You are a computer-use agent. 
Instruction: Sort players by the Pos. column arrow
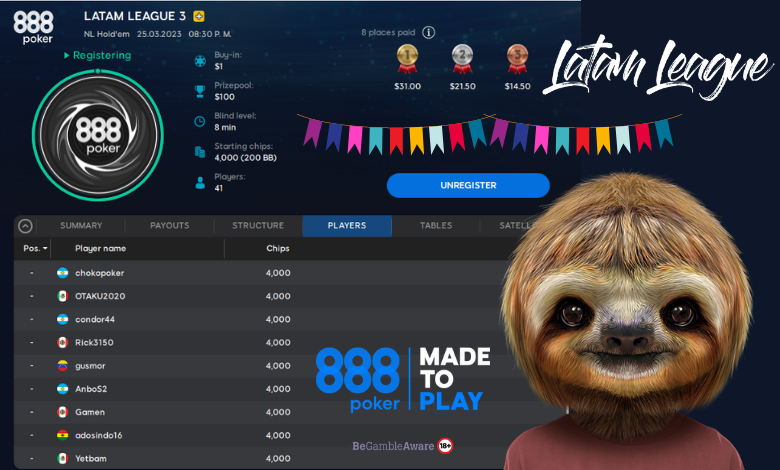(x=44, y=248)
